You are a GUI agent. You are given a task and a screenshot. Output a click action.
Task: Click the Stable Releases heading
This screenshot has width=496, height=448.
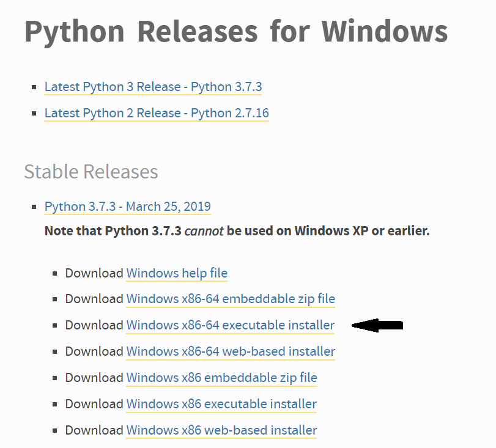(91, 172)
